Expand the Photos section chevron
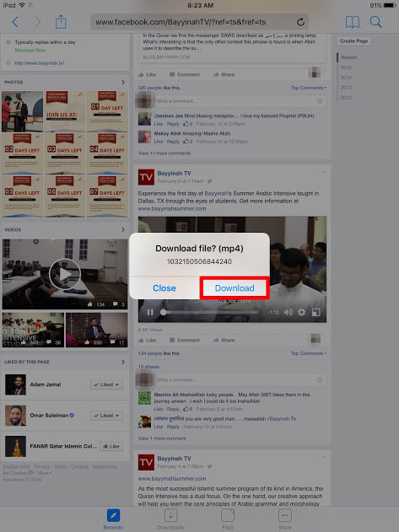This screenshot has height=532, width=399. [123, 82]
